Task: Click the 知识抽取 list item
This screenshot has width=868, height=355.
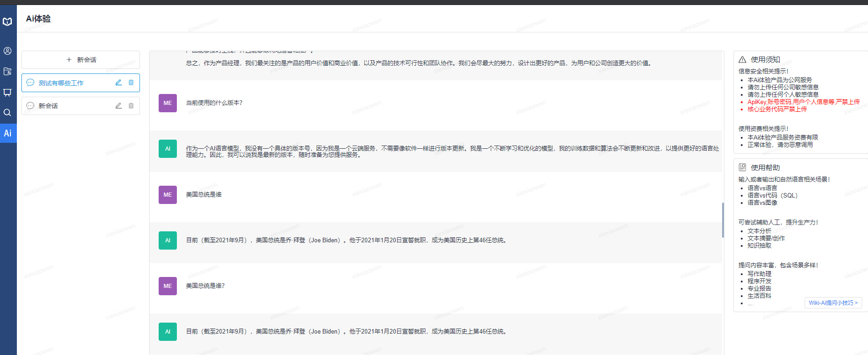Action: 759,245
